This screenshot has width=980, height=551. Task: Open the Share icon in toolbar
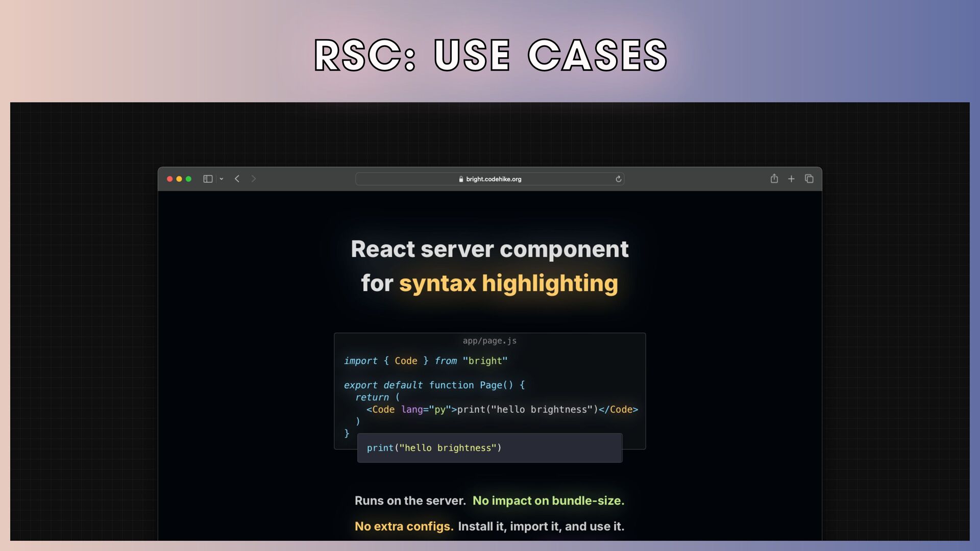(x=774, y=179)
